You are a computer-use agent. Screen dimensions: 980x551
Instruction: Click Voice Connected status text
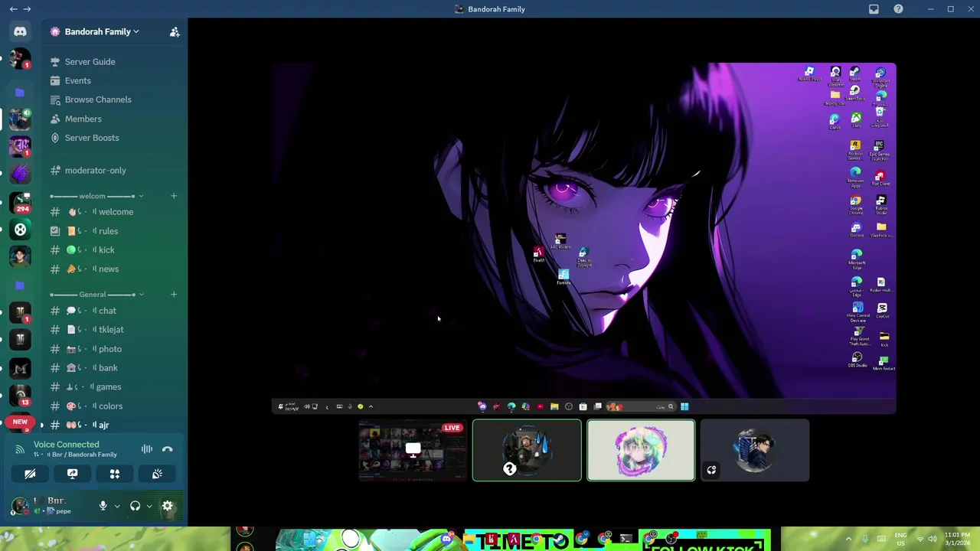[x=66, y=444]
